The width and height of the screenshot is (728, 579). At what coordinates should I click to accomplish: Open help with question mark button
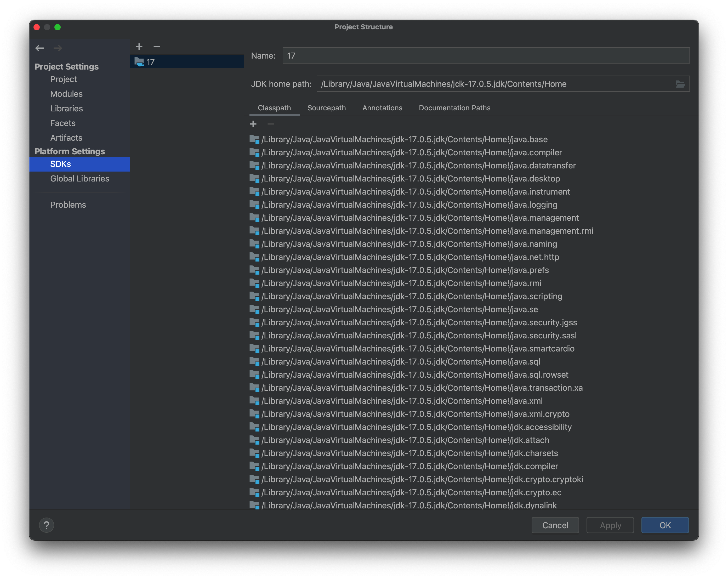point(47,525)
